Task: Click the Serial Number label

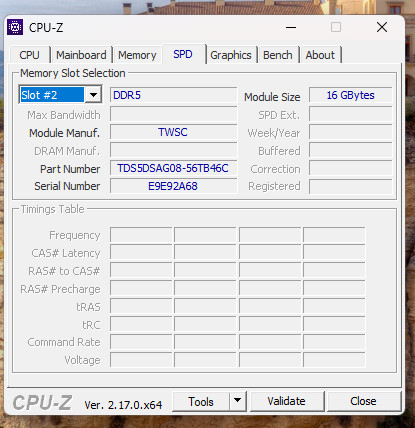Action: point(67,186)
